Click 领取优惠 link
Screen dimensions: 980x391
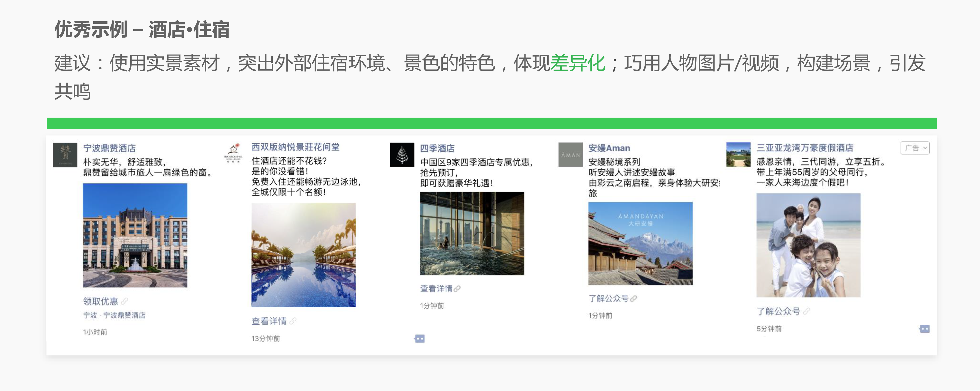coord(100,301)
